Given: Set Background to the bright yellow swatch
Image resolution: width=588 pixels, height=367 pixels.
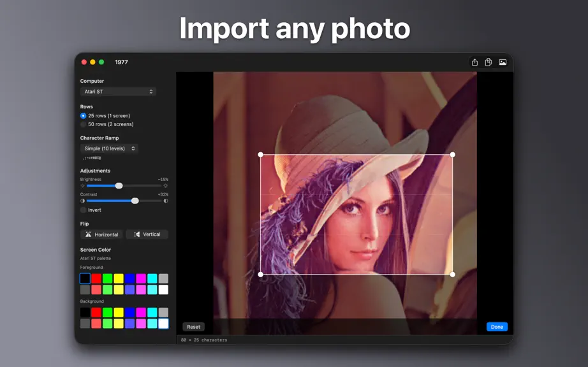Looking at the screenshot, I should pyautogui.click(x=119, y=312).
